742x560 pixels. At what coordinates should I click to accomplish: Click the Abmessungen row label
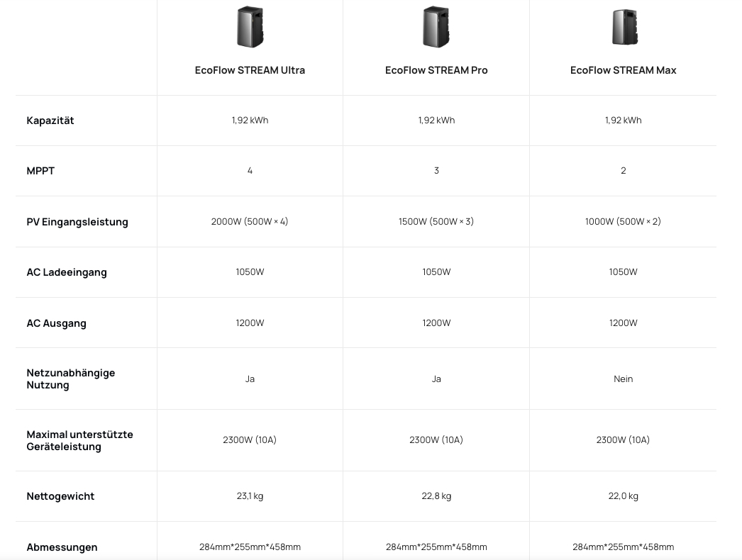point(62,547)
